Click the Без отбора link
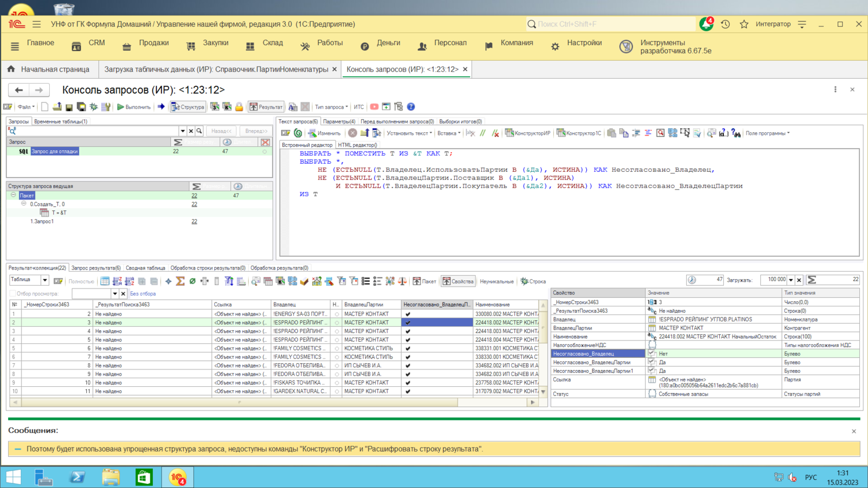This screenshot has height=488, width=868. coord(142,294)
